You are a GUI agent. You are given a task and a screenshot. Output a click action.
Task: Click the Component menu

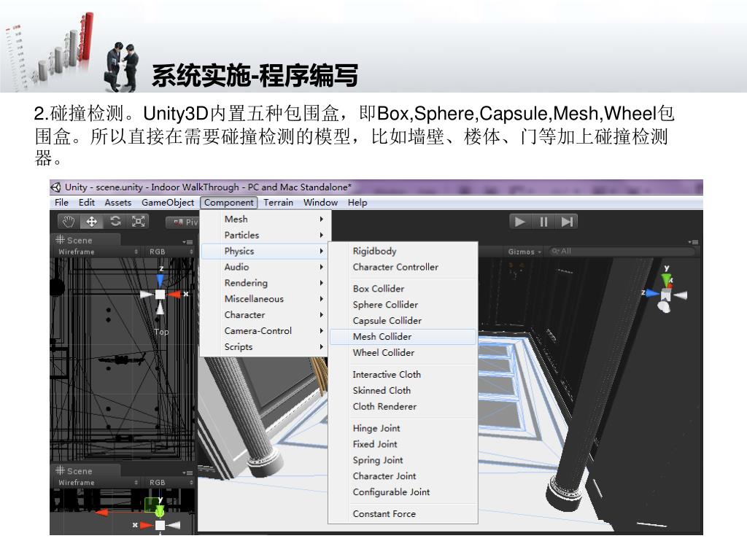(228, 203)
